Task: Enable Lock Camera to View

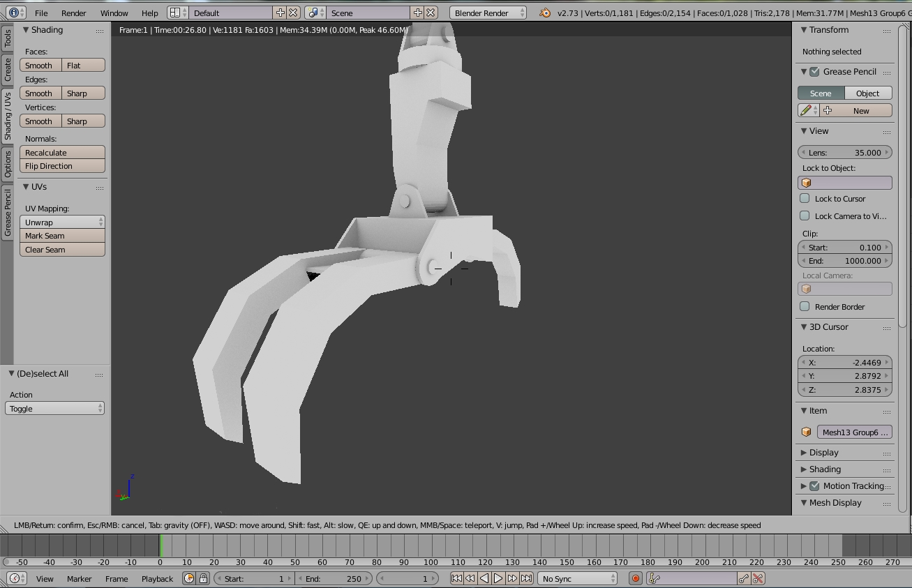Action: [x=805, y=216]
